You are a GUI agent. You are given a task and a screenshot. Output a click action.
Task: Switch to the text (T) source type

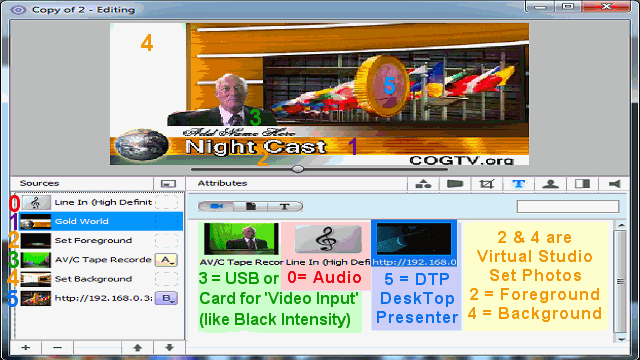coord(285,207)
